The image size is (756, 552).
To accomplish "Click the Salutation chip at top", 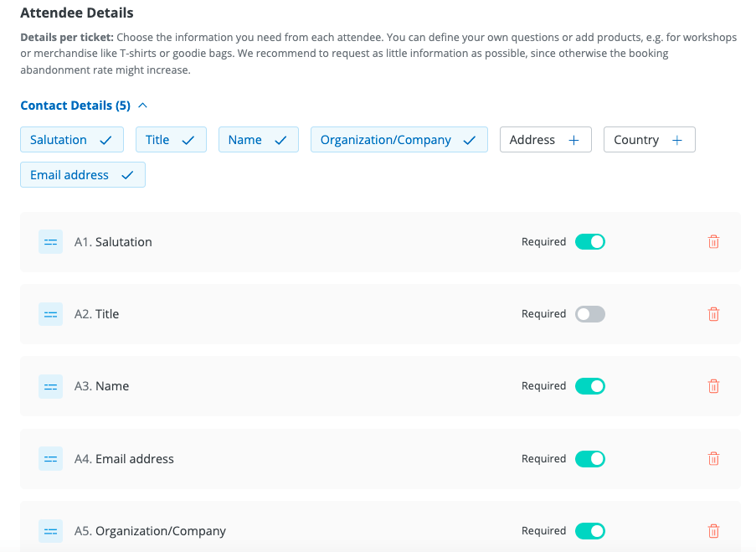I will 71,140.
